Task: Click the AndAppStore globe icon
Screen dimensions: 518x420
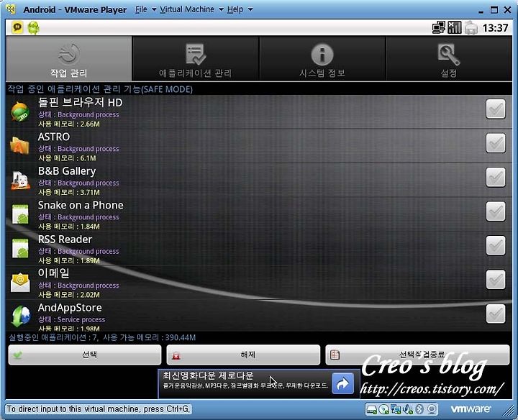Action: click(x=21, y=316)
